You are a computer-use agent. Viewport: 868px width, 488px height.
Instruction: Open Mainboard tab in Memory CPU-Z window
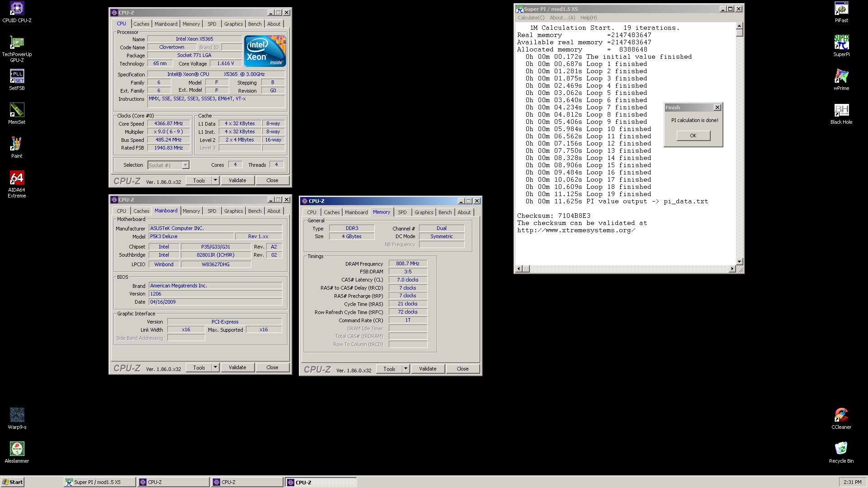(356, 212)
